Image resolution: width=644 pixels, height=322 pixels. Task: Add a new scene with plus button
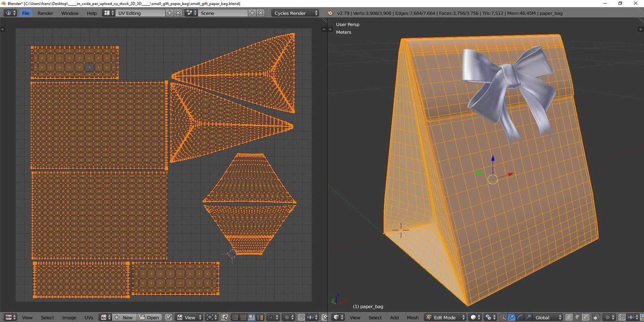252,13
